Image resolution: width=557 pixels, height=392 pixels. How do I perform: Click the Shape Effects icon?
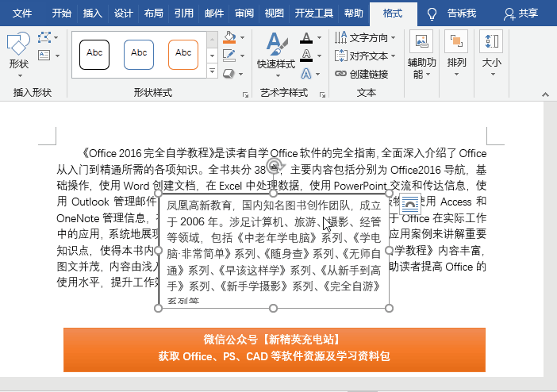(229, 74)
